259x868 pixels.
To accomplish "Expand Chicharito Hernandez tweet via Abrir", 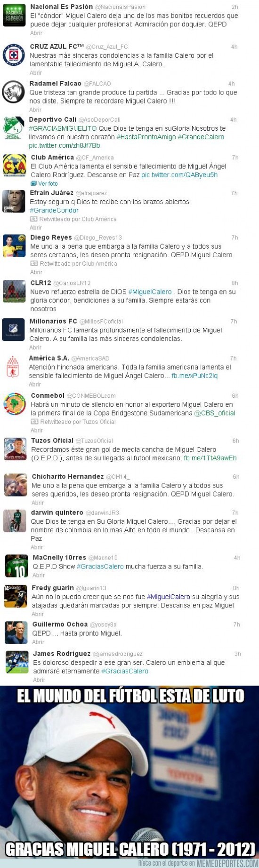I will (x=38, y=503).
